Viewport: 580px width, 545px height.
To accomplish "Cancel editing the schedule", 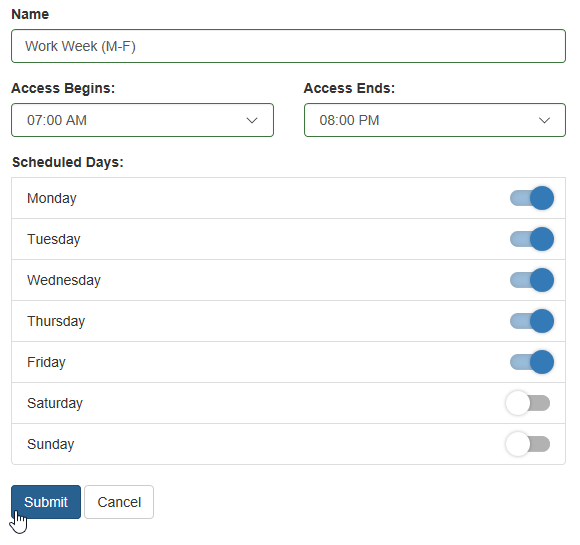I will coord(119,502).
